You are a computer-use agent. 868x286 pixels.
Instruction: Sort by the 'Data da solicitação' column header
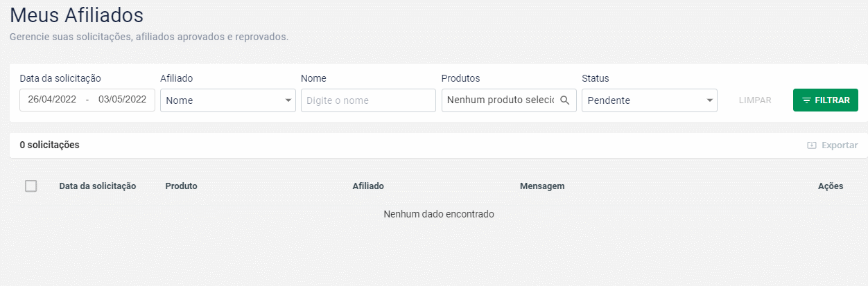point(98,186)
